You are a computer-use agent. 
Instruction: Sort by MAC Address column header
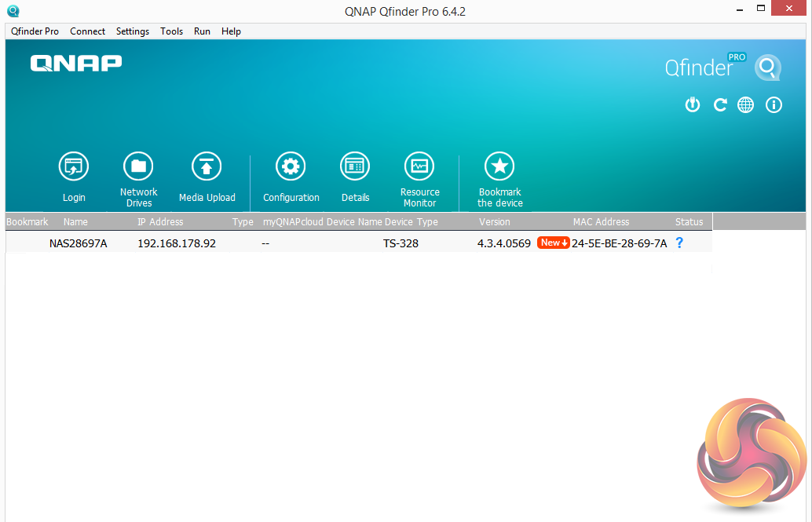coord(601,221)
